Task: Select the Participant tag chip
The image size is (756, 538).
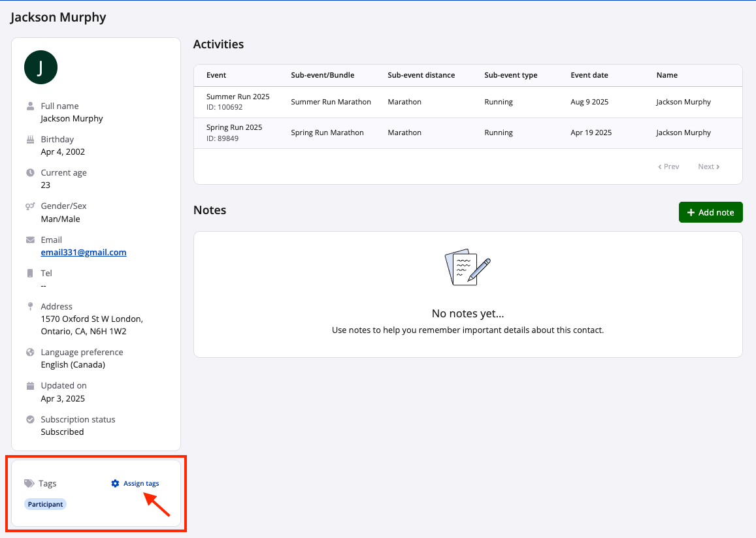Action: (x=46, y=505)
